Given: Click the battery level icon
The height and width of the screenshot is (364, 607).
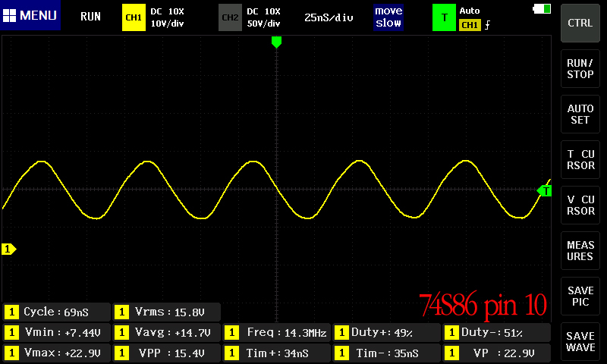Looking at the screenshot, I should [x=543, y=9].
